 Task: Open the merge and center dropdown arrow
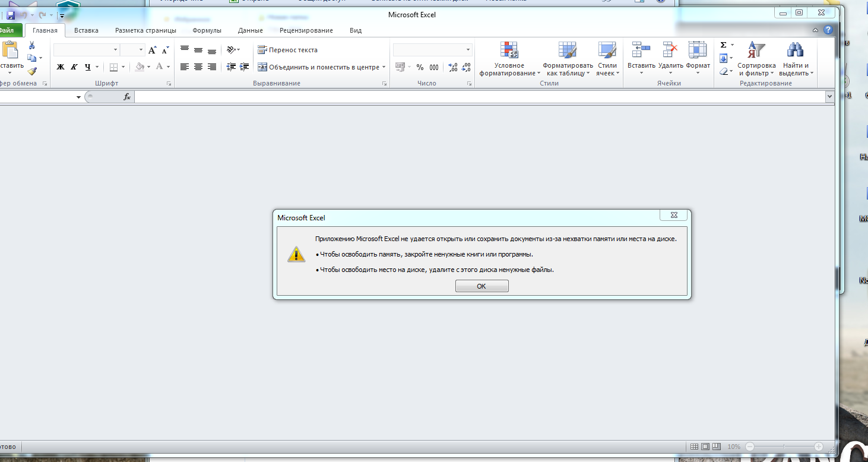coord(384,67)
